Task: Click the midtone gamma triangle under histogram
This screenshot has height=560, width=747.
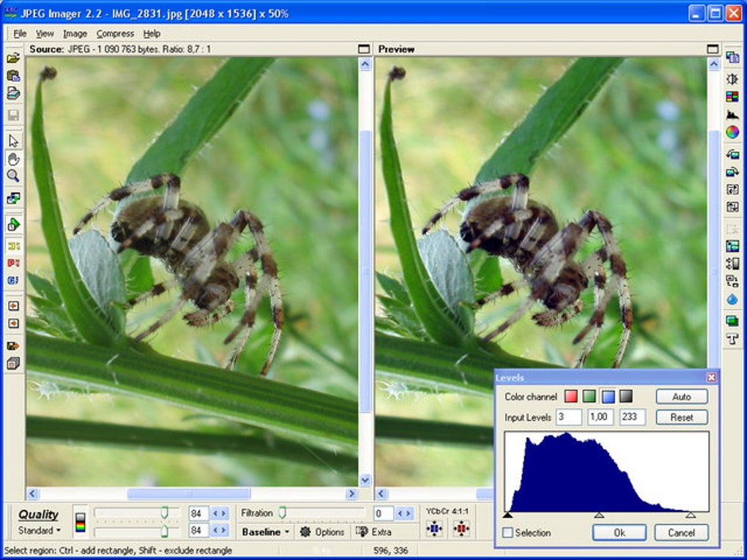Action: (x=599, y=515)
